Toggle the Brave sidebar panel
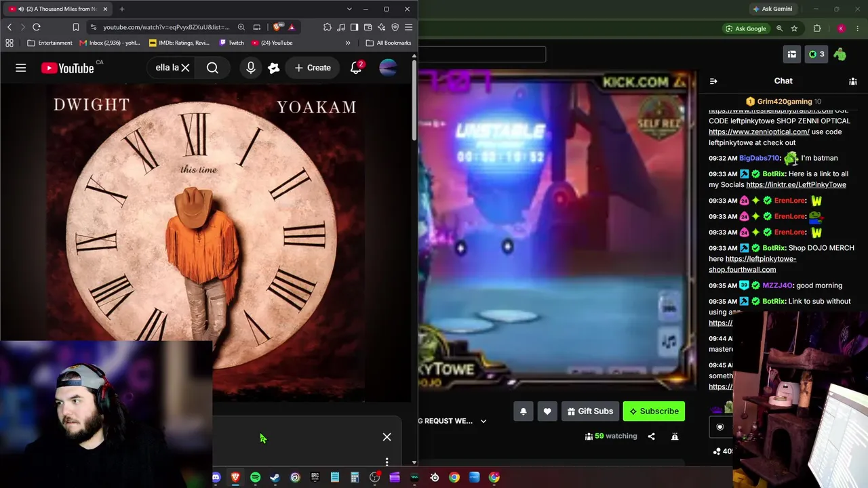Viewport: 868px width, 488px height. pos(354,27)
